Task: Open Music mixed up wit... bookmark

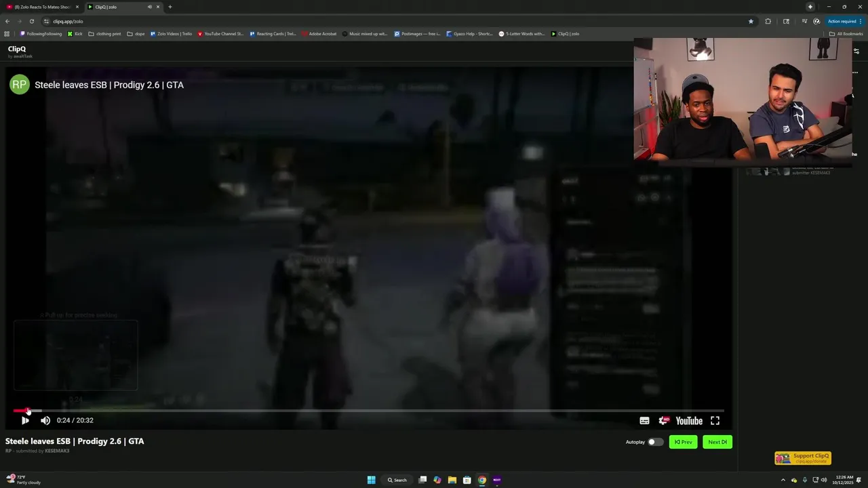Action: [x=365, y=34]
